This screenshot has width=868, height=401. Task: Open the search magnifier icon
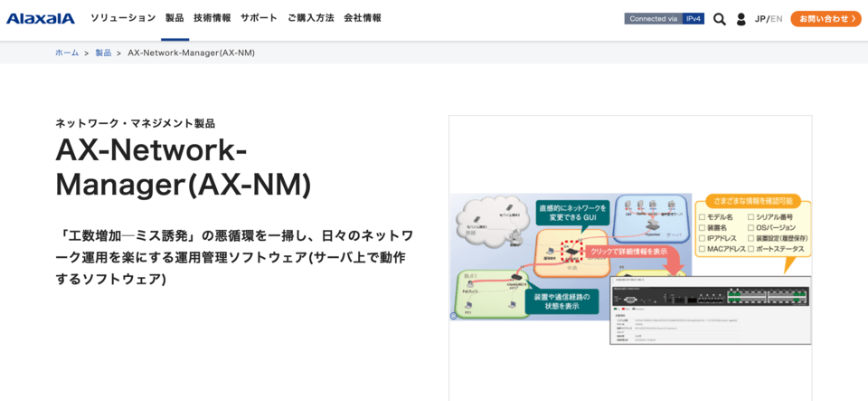719,19
